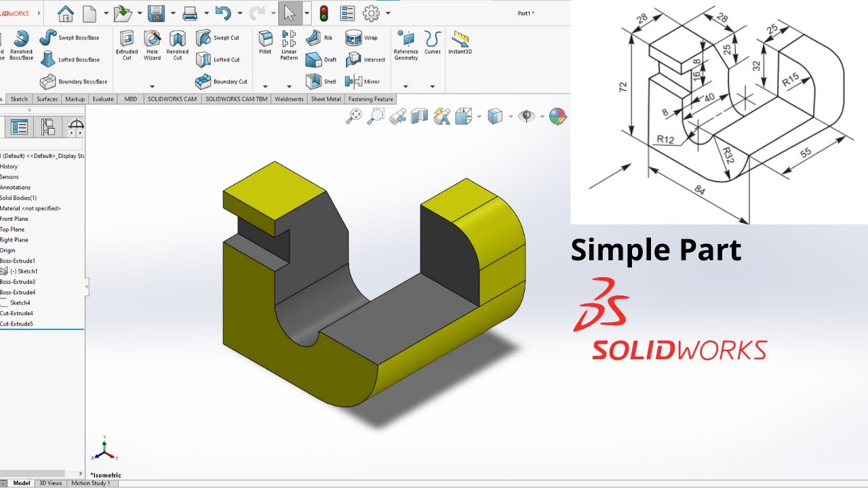Viewport: 868px width, 488px height.
Task: Undo the last action
Action: point(223,13)
